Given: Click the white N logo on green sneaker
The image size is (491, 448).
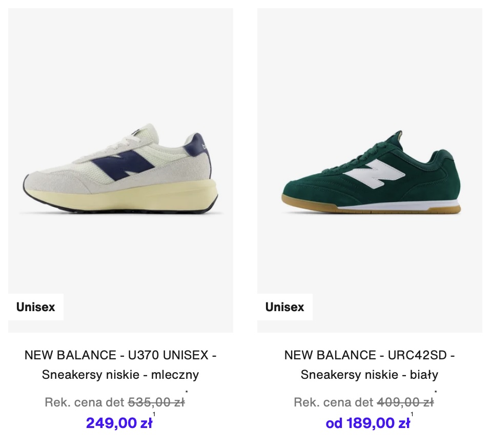Looking at the screenshot, I should (374, 174).
